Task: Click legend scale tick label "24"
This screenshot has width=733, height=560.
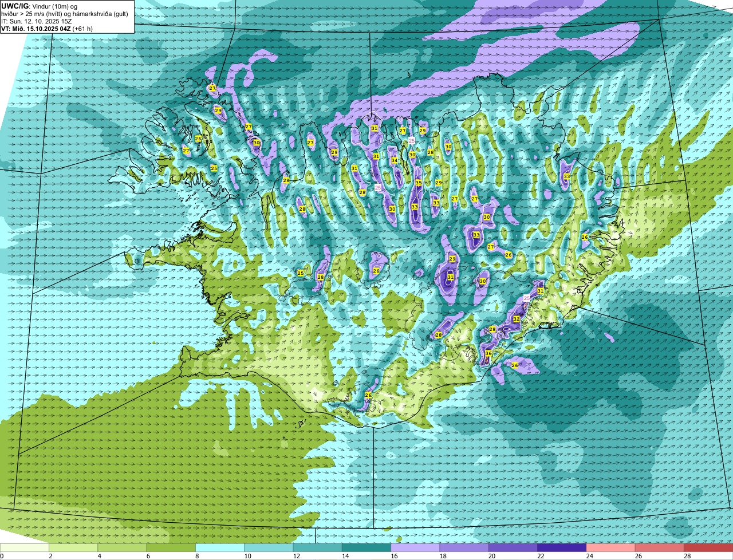Action: (x=589, y=556)
